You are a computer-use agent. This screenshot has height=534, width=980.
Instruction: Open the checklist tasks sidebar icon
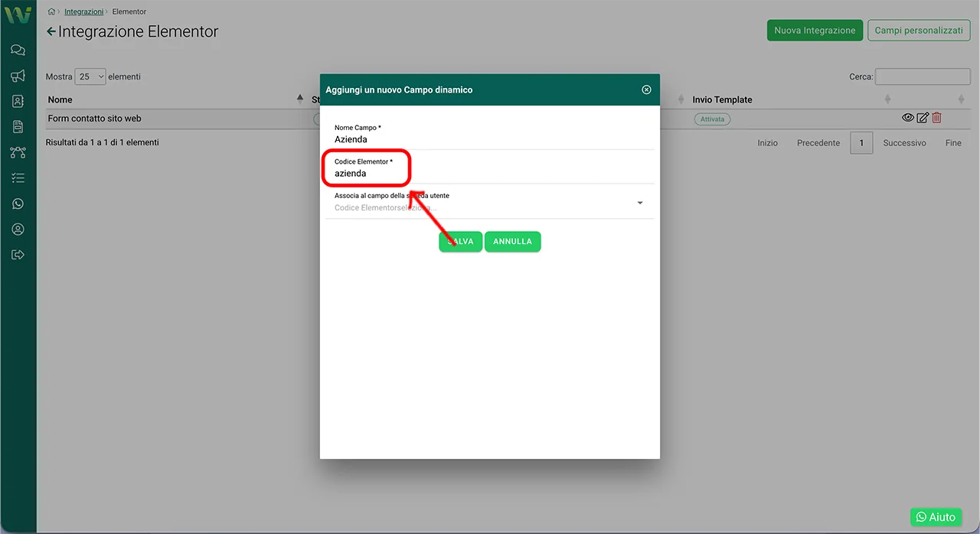(x=18, y=178)
